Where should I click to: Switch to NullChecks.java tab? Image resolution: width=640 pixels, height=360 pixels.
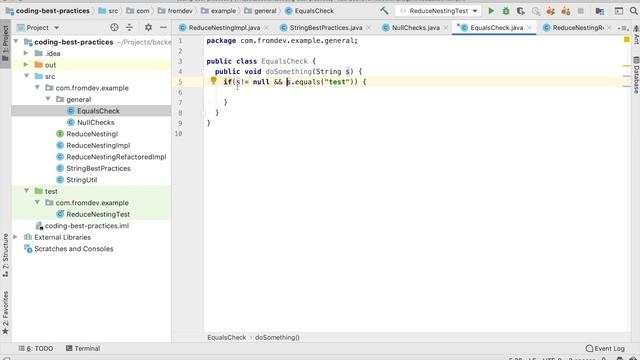415,28
